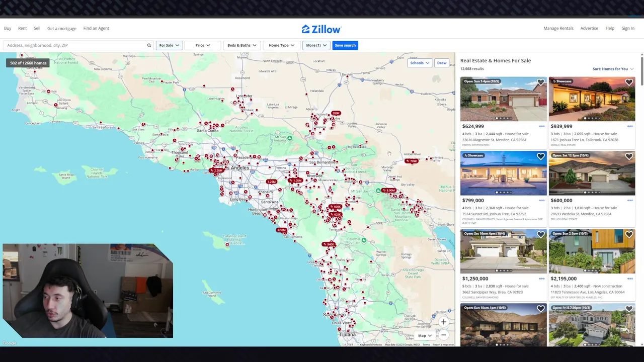Open three-dot menu on $600,000 listing
Image resolution: width=644 pixels, height=362 pixels.
click(630, 200)
